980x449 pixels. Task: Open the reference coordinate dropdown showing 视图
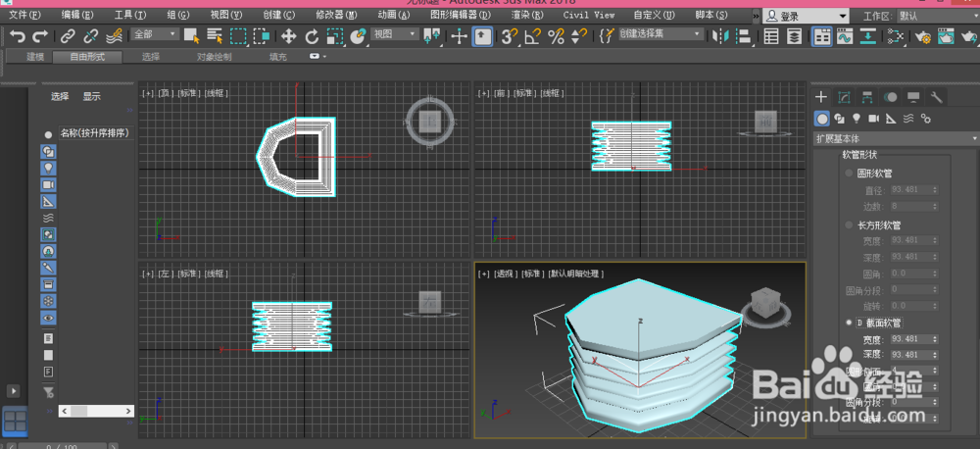coord(395,34)
